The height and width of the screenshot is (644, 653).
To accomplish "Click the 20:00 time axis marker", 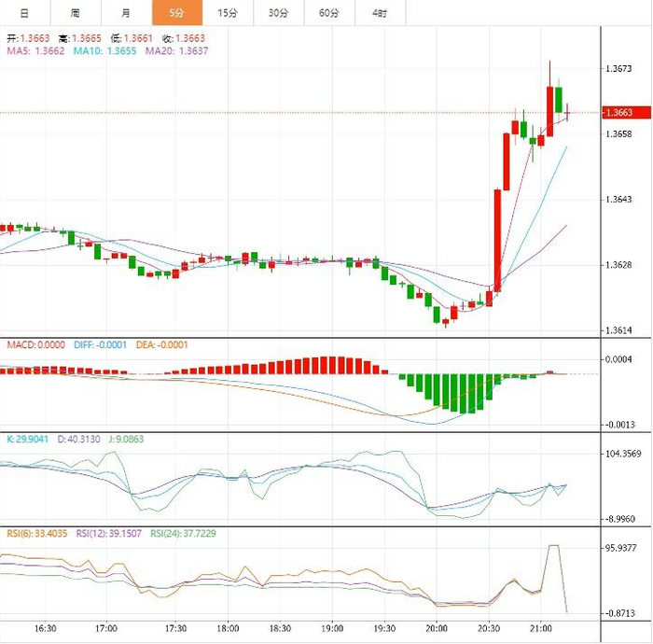I will tap(437, 628).
